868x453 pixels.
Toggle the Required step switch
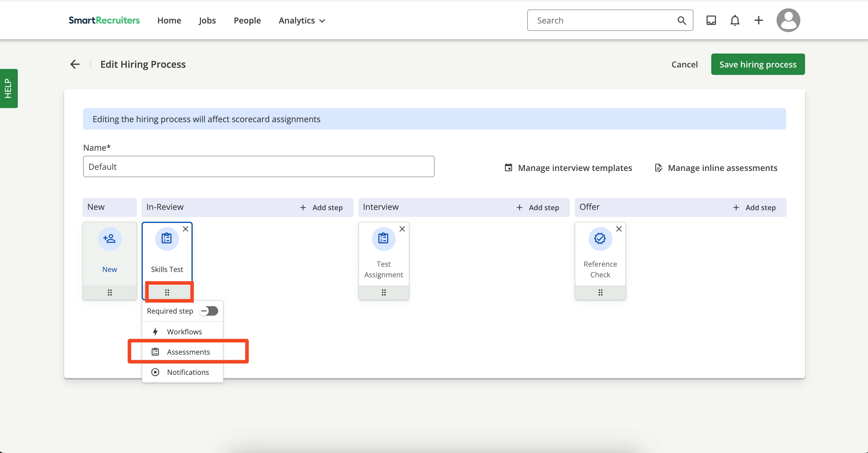pos(209,311)
